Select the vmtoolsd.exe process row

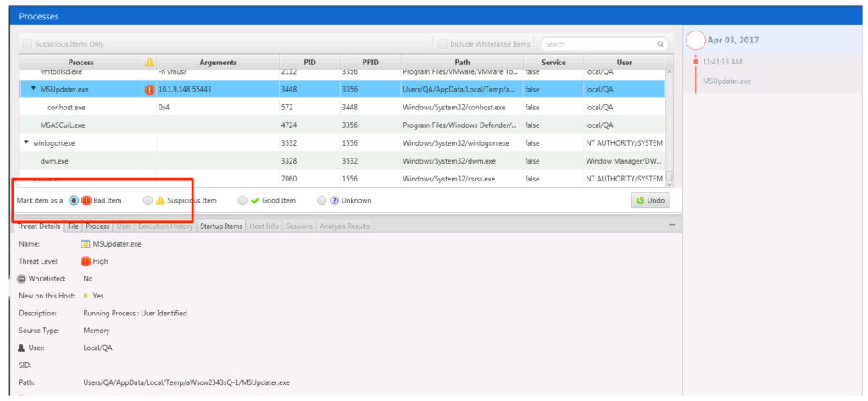[x=342, y=73]
